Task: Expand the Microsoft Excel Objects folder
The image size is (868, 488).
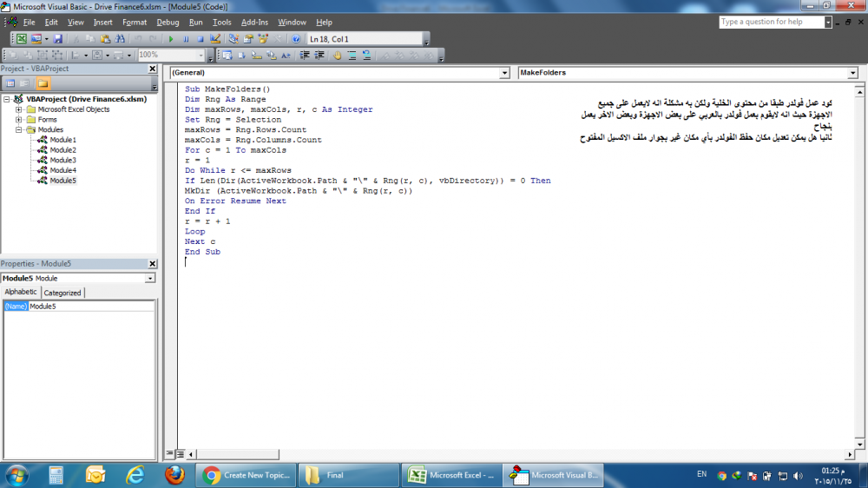Action: 19,109
